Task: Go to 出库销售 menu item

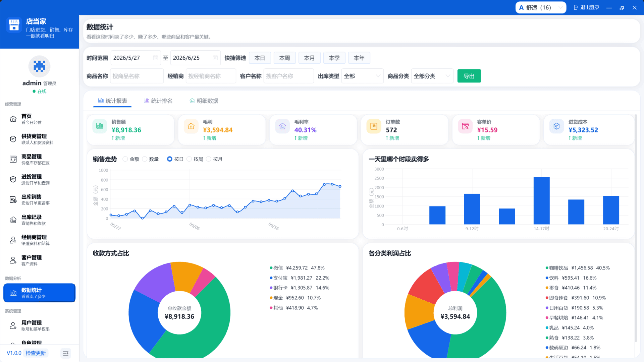Action: [x=39, y=200]
